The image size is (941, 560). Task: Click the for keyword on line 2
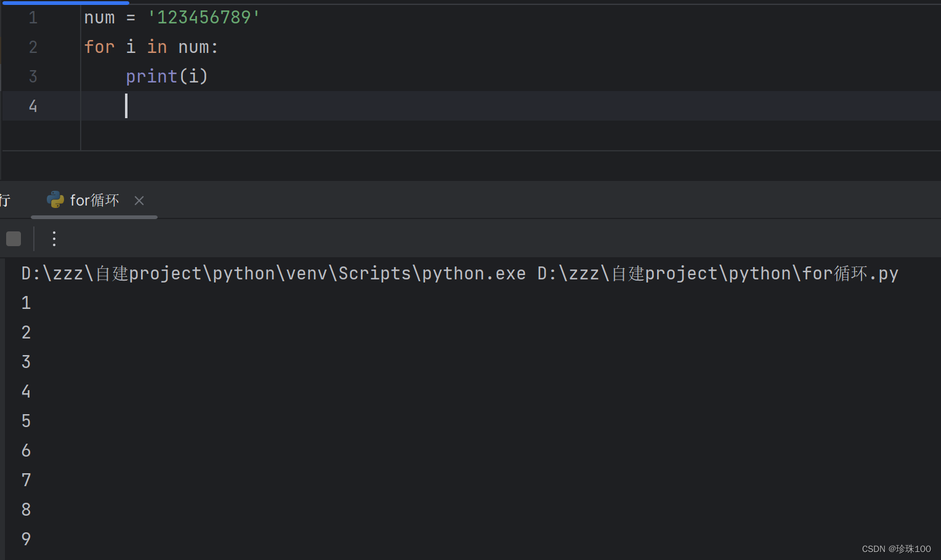point(100,47)
